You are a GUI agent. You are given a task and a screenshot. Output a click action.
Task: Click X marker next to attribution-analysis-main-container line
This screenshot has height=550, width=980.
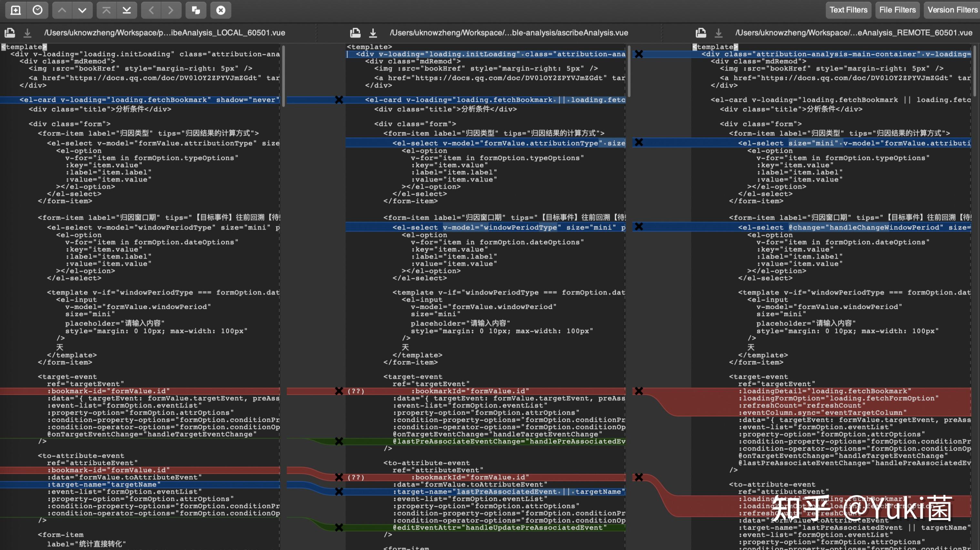639,55
